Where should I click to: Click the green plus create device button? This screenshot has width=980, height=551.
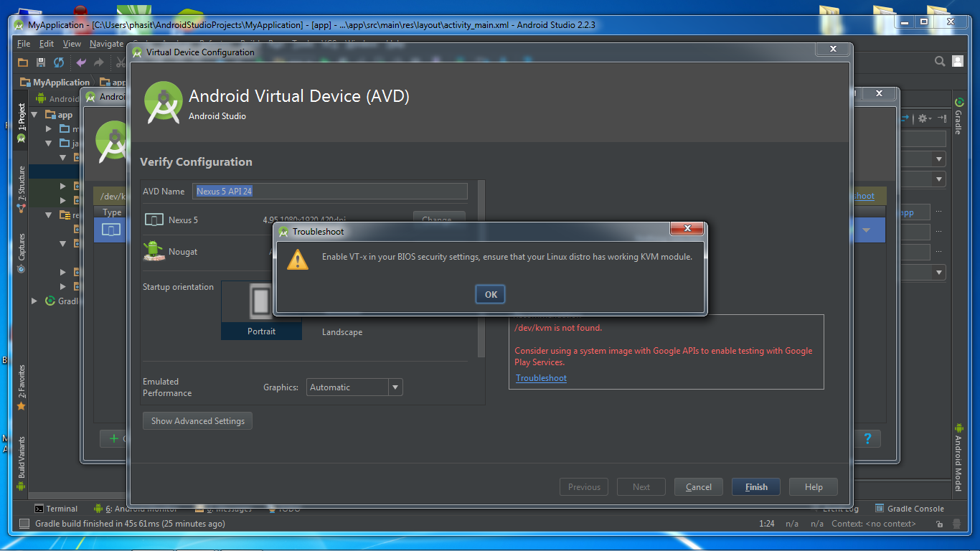pos(113,438)
